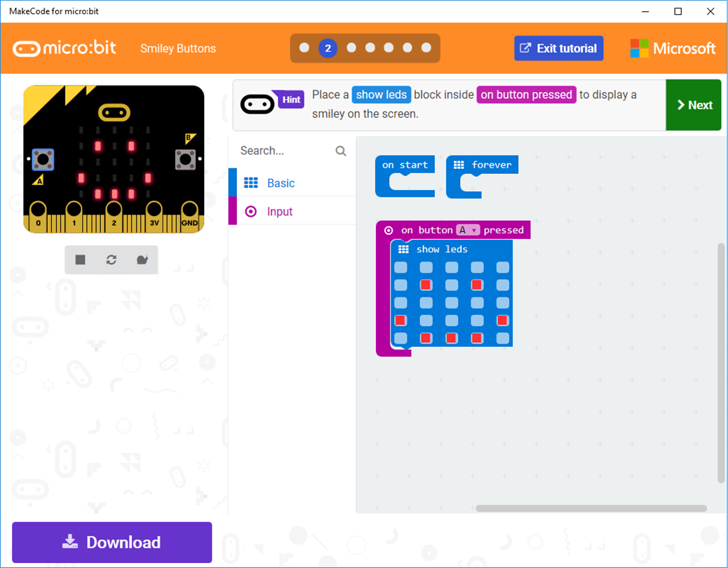Image resolution: width=728 pixels, height=568 pixels.
Task: Turn off lit LED row 5 column 4
Action: [x=478, y=338]
